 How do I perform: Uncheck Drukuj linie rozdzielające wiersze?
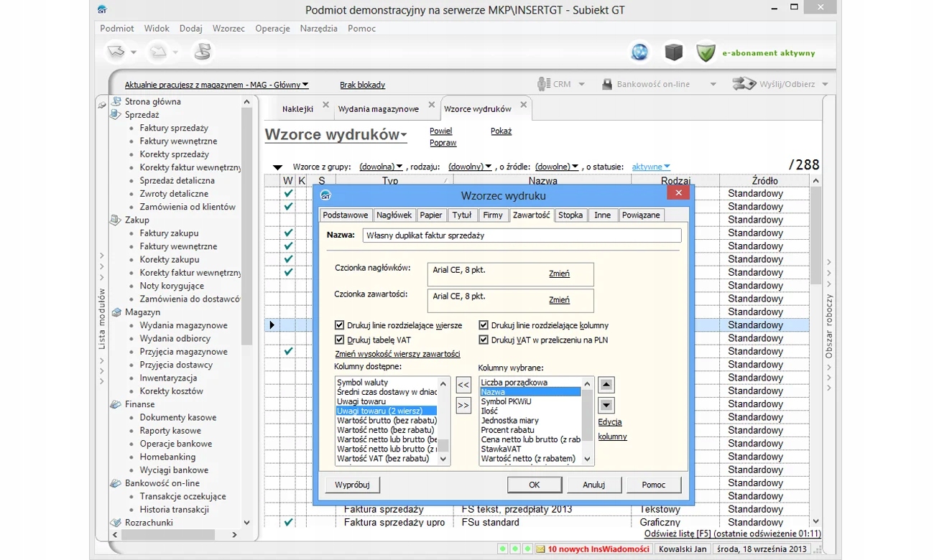tap(340, 325)
